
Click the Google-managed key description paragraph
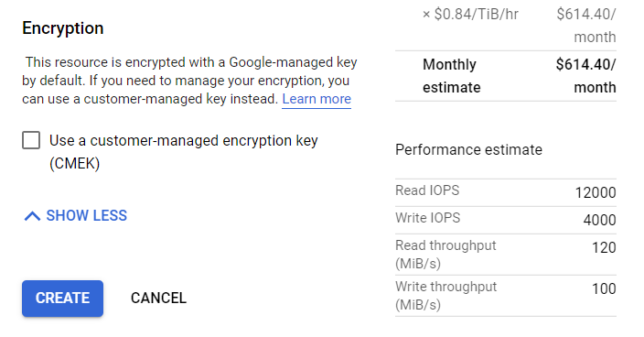click(189, 81)
